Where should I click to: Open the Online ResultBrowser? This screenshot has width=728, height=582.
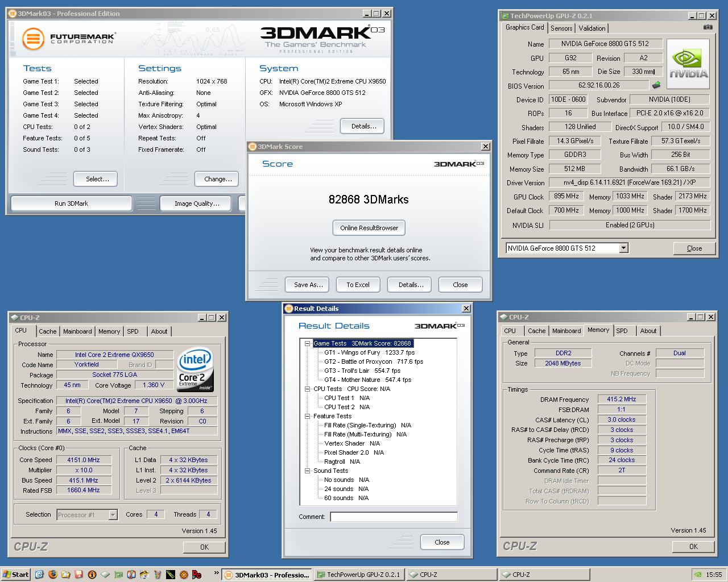pyautogui.click(x=369, y=228)
